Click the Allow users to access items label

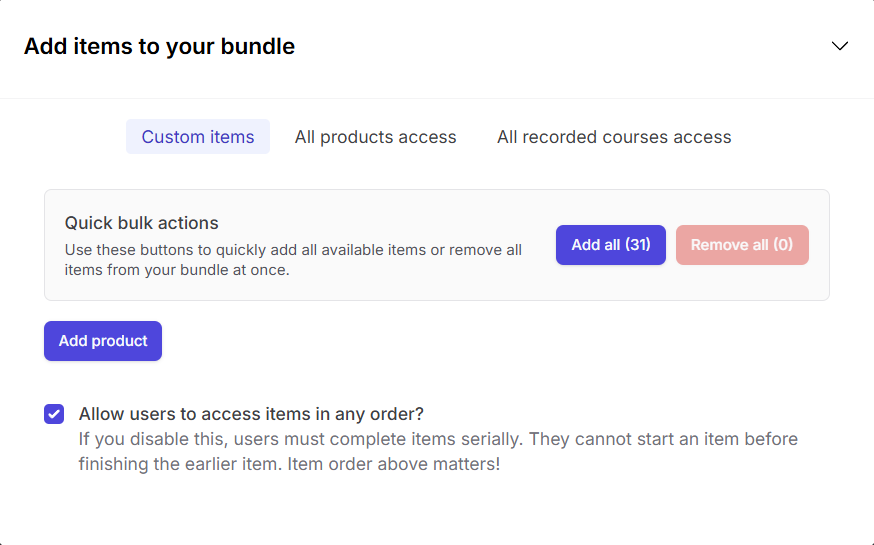coord(251,414)
